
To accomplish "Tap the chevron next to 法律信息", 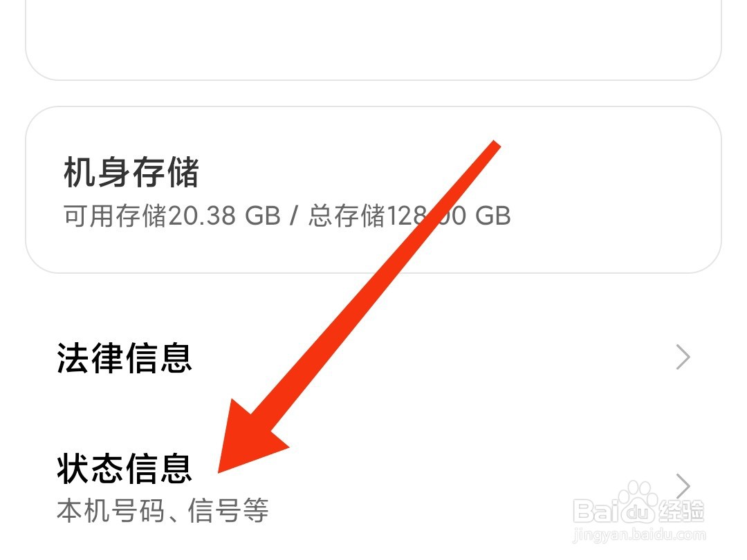I will click(683, 357).
